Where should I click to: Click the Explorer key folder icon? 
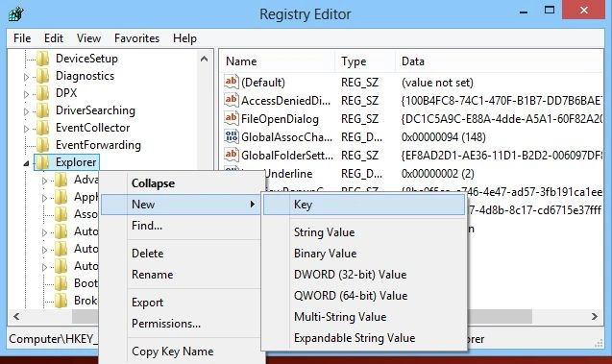[x=42, y=162]
